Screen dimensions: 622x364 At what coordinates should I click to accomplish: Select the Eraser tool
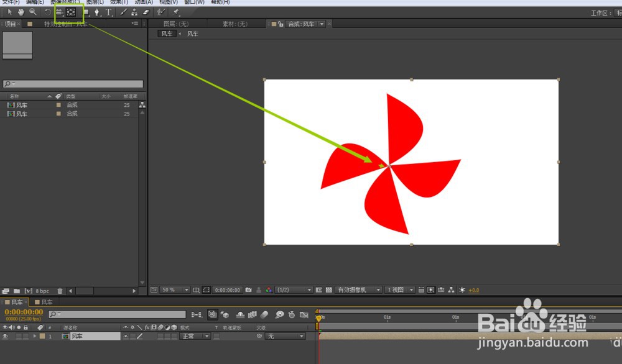pyautogui.click(x=146, y=12)
